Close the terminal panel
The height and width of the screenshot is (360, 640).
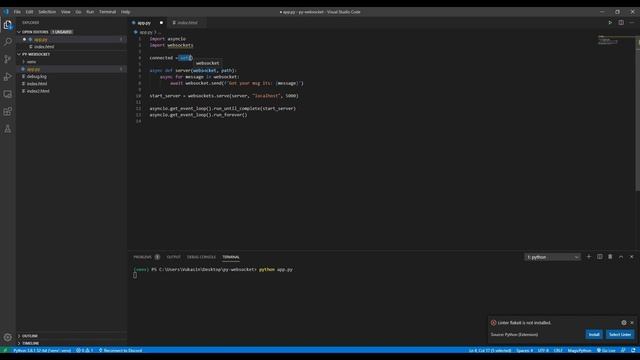click(x=632, y=257)
